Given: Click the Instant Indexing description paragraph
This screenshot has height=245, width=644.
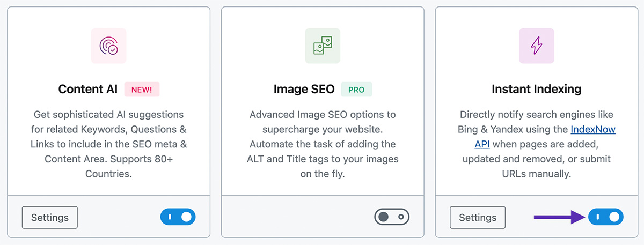Looking at the screenshot, I should 537,144.
